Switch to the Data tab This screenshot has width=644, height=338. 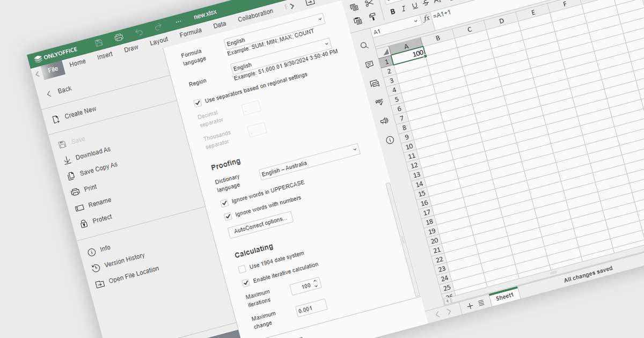click(x=219, y=25)
